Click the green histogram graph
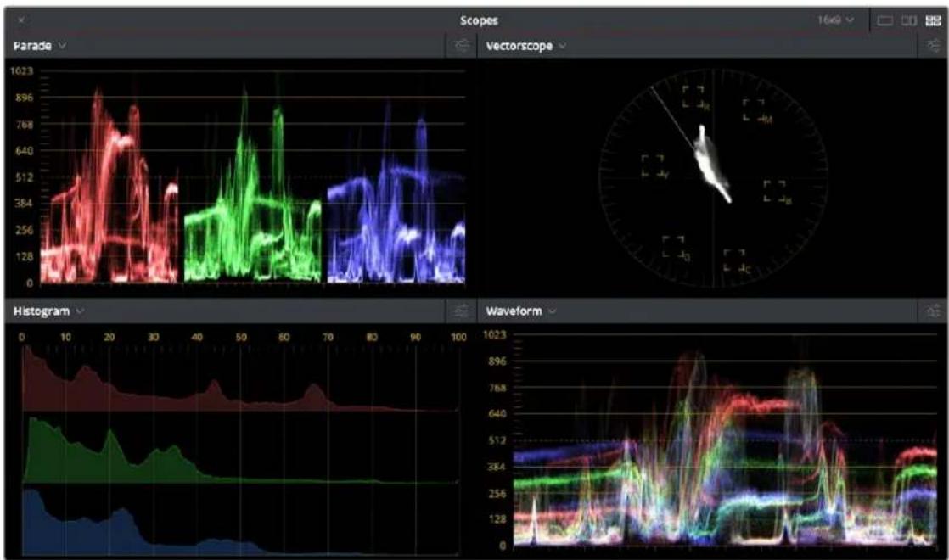Screen dimensions: 949x560 pos(240,451)
